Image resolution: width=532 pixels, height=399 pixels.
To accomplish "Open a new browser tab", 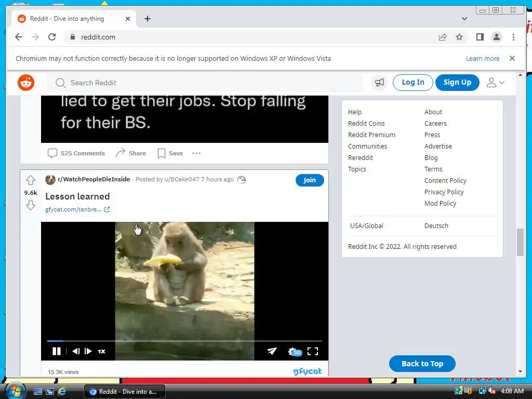I will tap(147, 19).
